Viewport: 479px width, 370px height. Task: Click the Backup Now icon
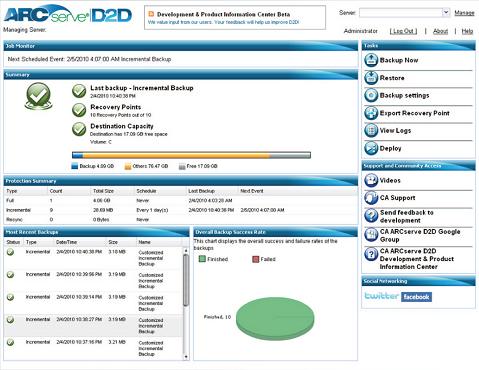coord(371,60)
